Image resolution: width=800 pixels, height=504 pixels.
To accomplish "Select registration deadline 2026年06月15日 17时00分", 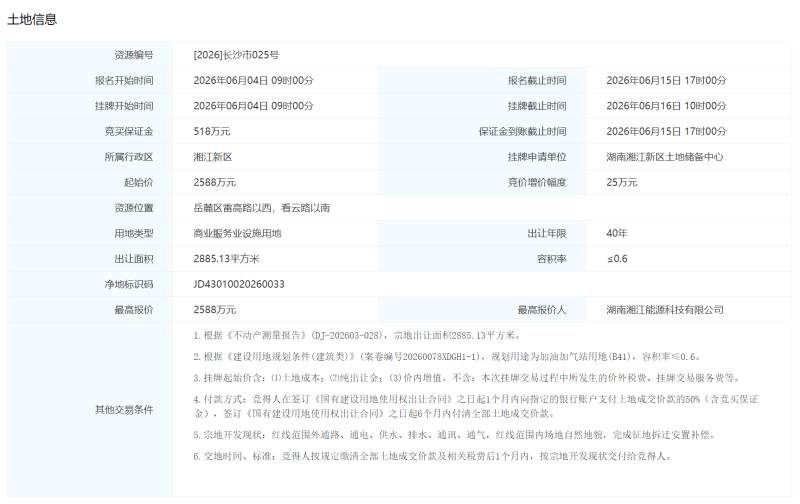I will pyautogui.click(x=666, y=81).
